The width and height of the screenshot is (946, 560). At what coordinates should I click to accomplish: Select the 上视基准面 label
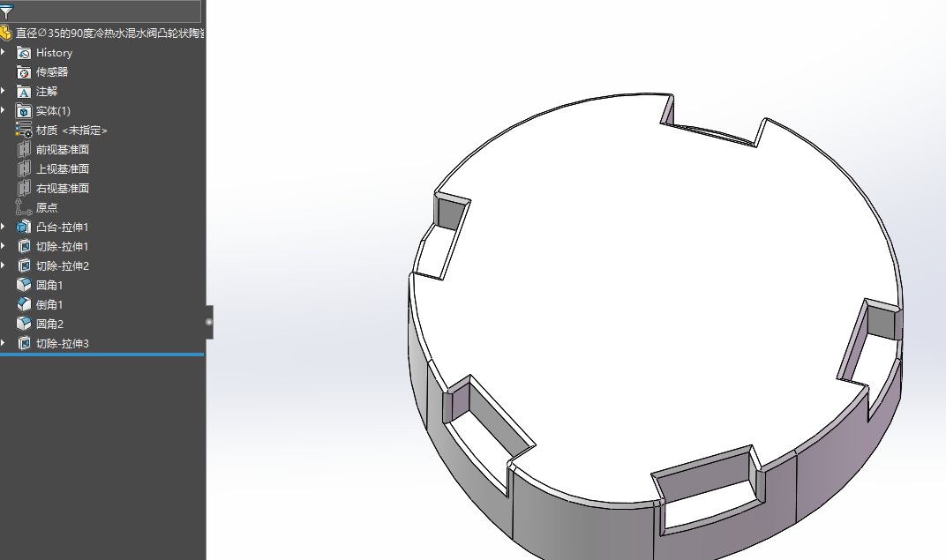(x=63, y=168)
